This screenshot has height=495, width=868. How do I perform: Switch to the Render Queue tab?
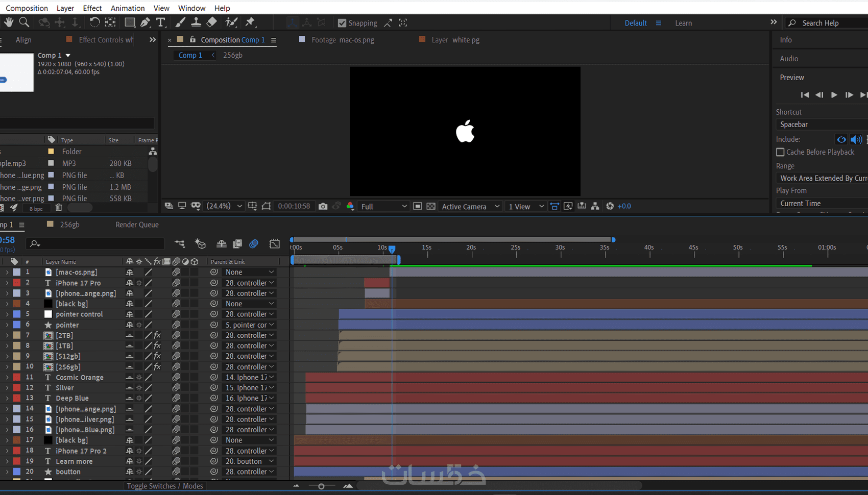tap(137, 225)
